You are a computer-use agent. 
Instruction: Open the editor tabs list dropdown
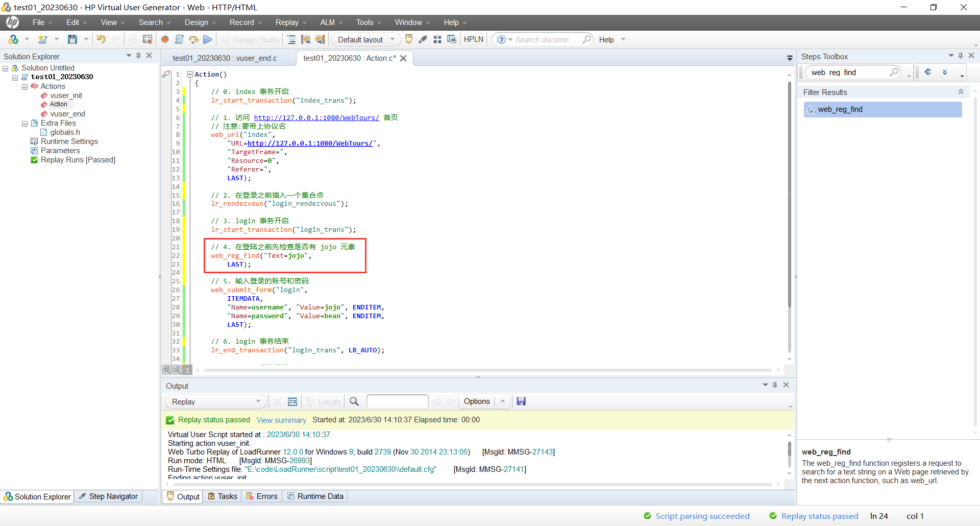(x=790, y=58)
